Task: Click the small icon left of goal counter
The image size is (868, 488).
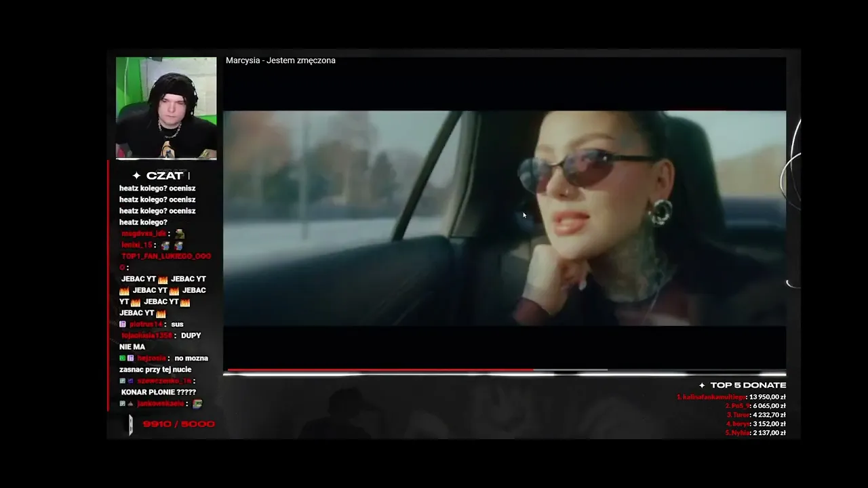Action: 131,425
